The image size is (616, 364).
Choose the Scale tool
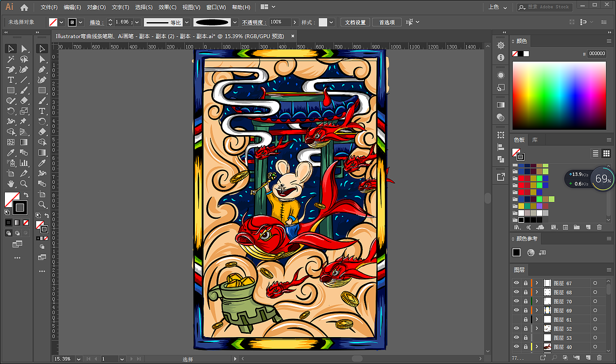(24, 111)
